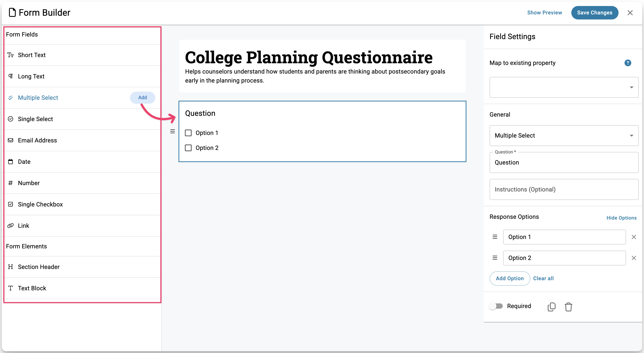This screenshot has height=353, width=644.
Task: Open the Map to existing property dropdown
Action: click(x=564, y=87)
